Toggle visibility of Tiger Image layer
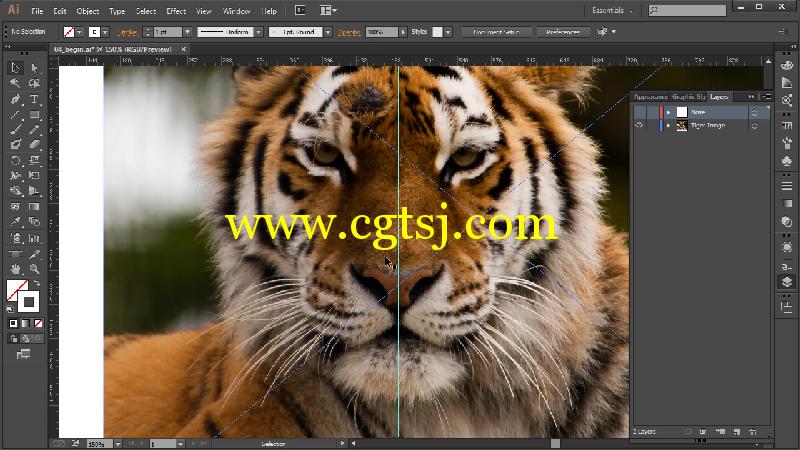 tap(639, 125)
